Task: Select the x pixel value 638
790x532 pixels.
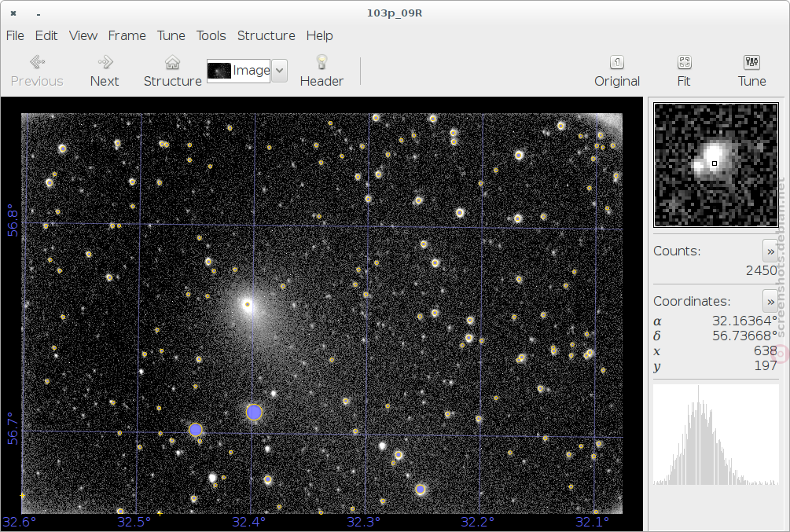Action: coord(766,350)
